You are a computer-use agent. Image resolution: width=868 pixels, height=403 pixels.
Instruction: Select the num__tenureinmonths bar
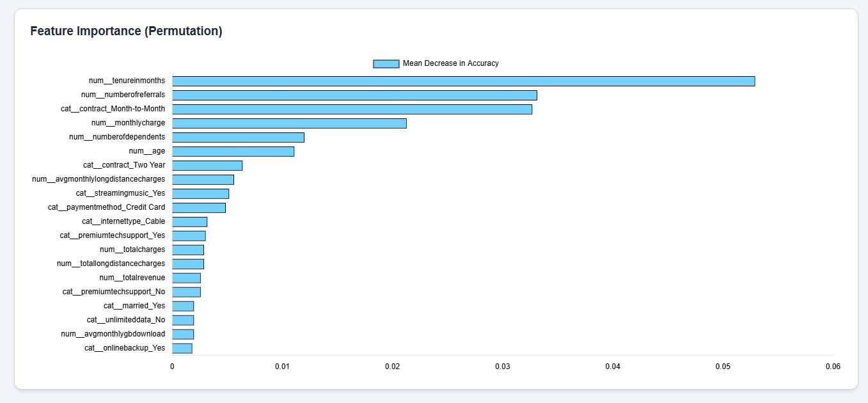pyautogui.click(x=463, y=81)
